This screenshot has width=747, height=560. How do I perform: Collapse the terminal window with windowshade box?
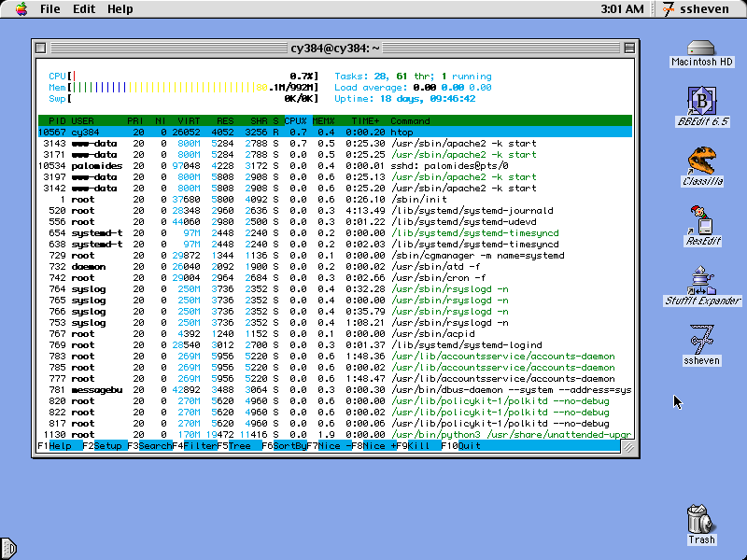(628, 48)
